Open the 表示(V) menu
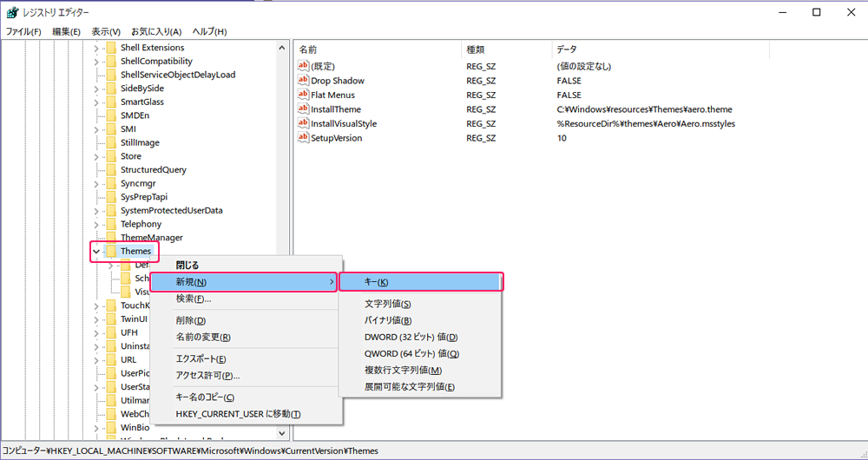The height and width of the screenshot is (460, 868). [106, 31]
